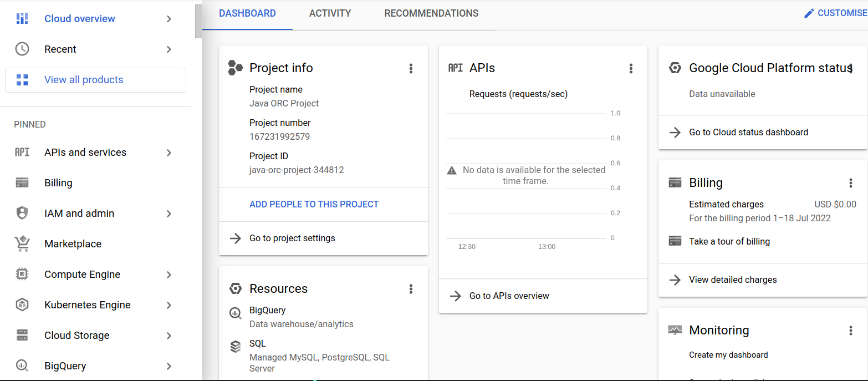868x381 pixels.
Task: Expand the Recent submenu chevron
Action: pos(169,49)
